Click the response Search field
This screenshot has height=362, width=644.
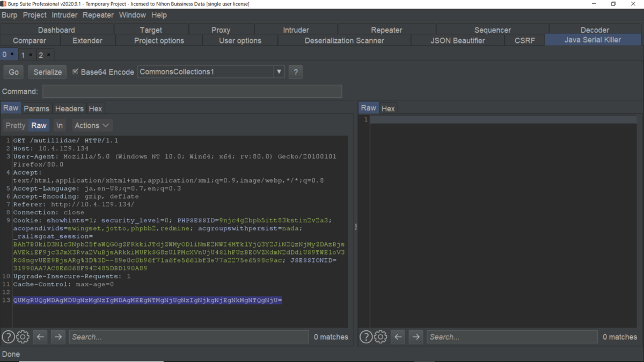(x=512, y=337)
